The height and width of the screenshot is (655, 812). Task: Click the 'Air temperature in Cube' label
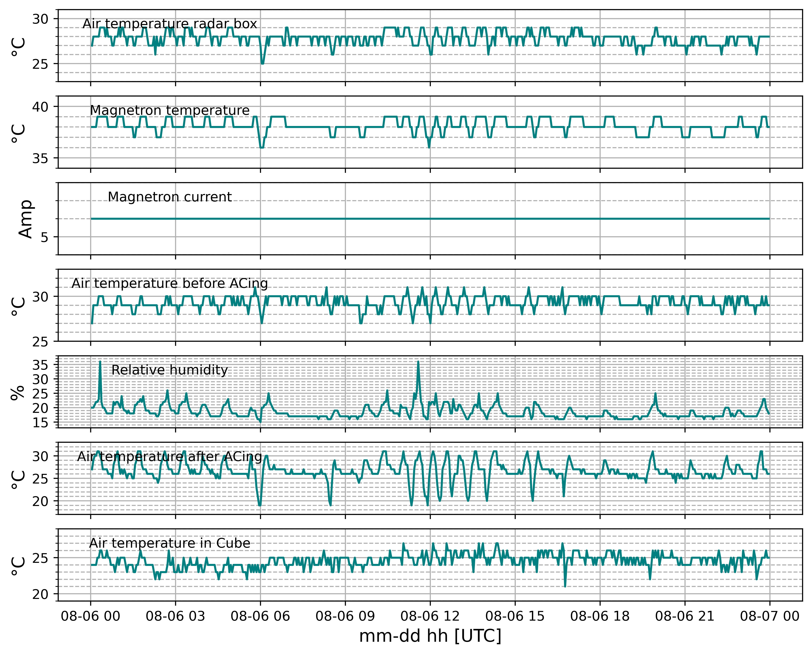(169, 543)
